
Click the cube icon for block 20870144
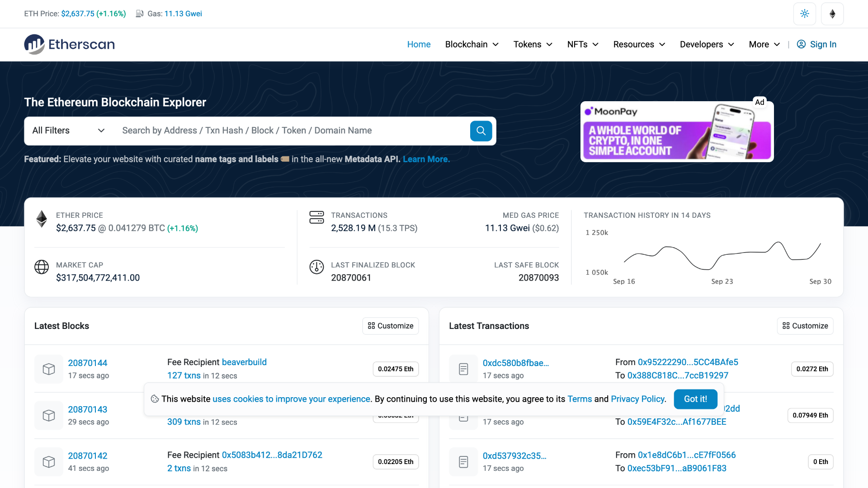click(x=49, y=369)
